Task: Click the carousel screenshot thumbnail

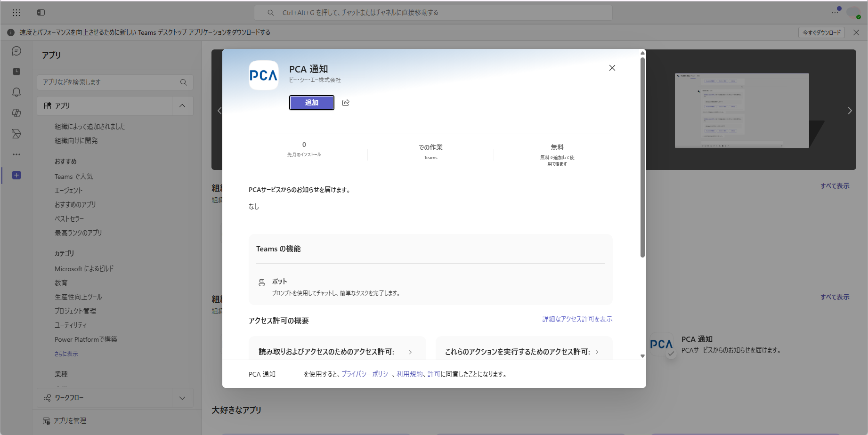Action: pyautogui.click(x=742, y=111)
